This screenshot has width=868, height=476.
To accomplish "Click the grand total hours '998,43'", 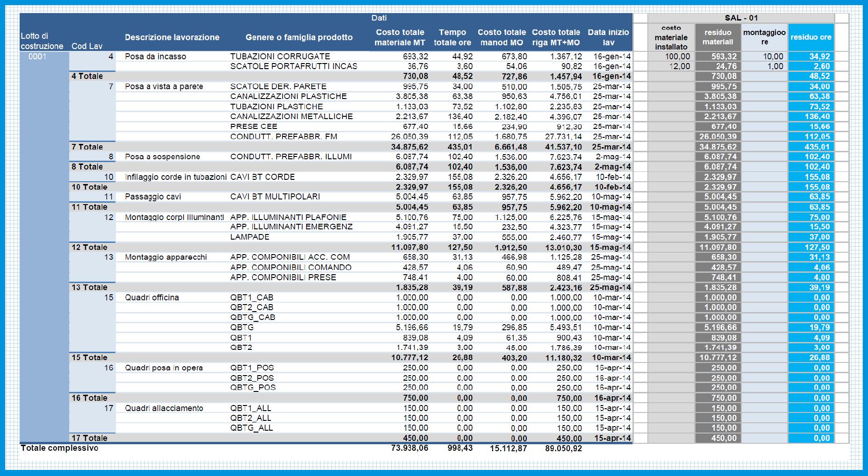I will click(460, 448).
